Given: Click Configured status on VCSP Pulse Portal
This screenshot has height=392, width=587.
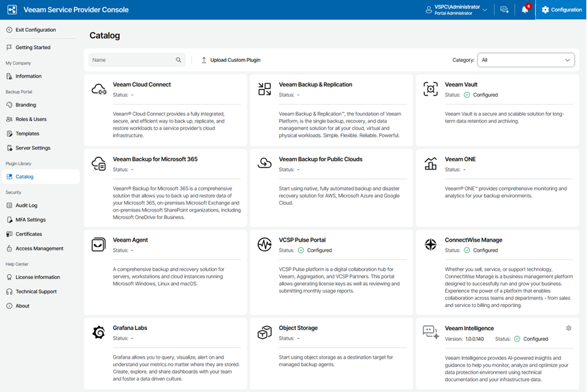Looking at the screenshot, I should click(319, 250).
